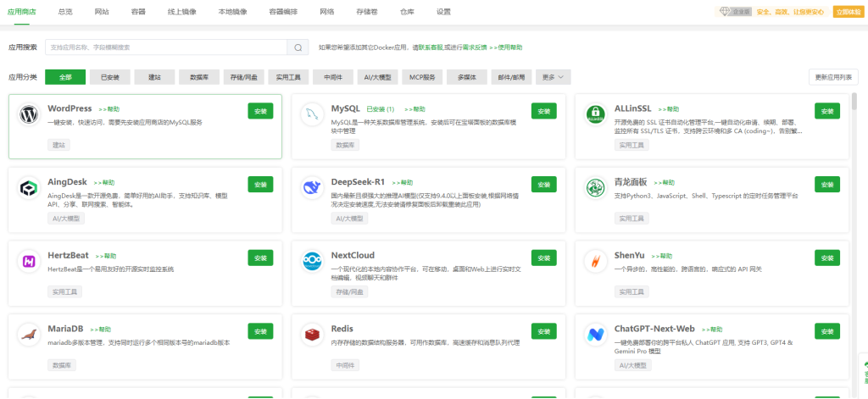Click the WordPress app logo icon
Image resolution: width=868 pixels, height=399 pixels.
[28, 114]
